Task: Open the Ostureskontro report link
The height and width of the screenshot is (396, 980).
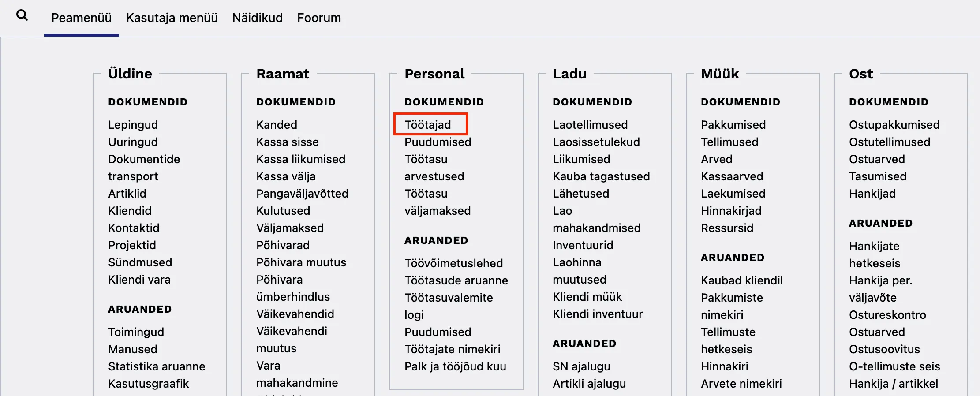Action: pos(887,315)
